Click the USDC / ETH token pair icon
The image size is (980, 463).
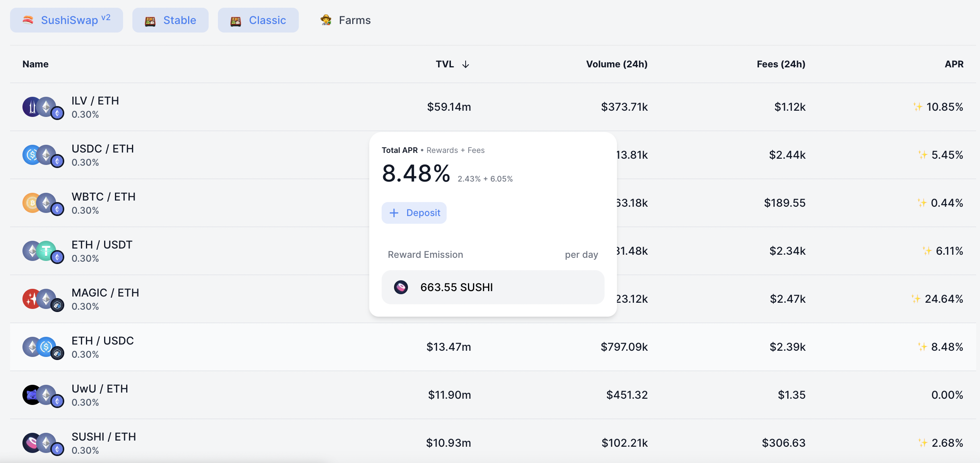click(x=43, y=156)
